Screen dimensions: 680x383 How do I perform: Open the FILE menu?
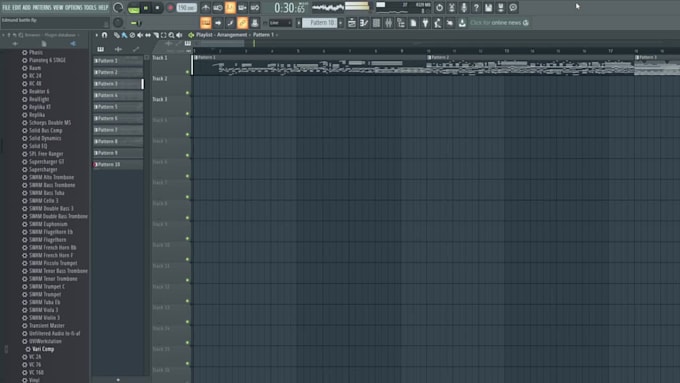pos(6,7)
